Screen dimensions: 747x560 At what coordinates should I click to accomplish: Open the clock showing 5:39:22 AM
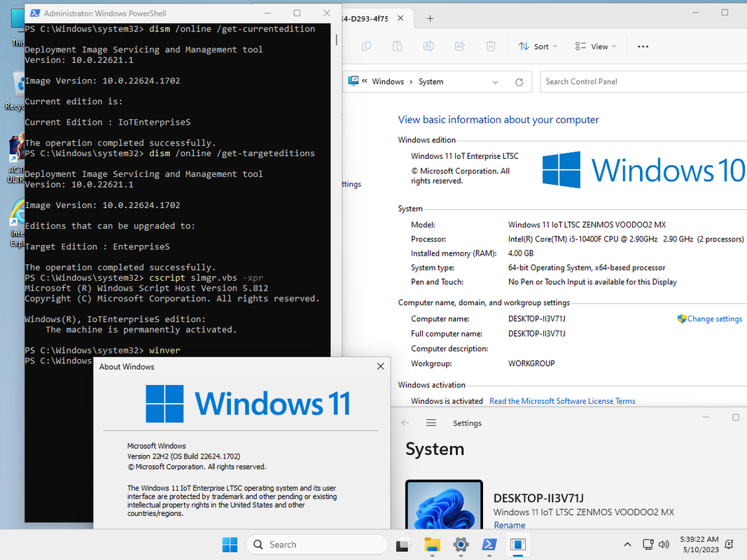point(699,545)
